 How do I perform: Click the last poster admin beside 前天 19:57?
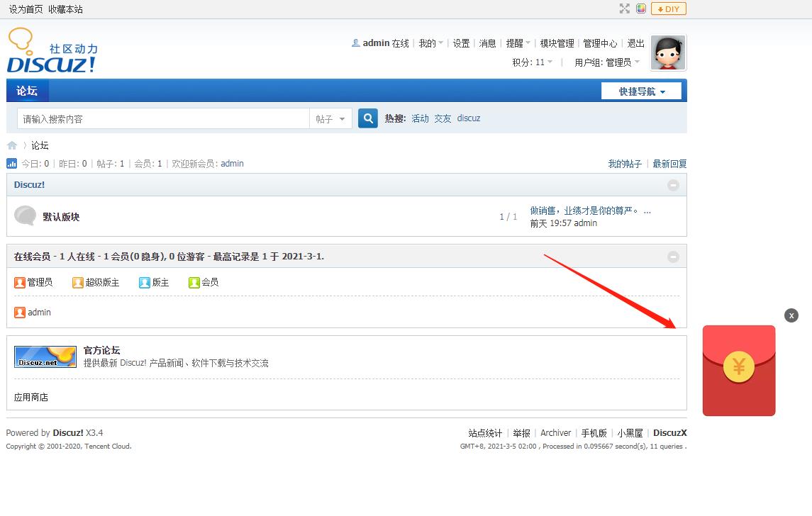click(x=585, y=223)
